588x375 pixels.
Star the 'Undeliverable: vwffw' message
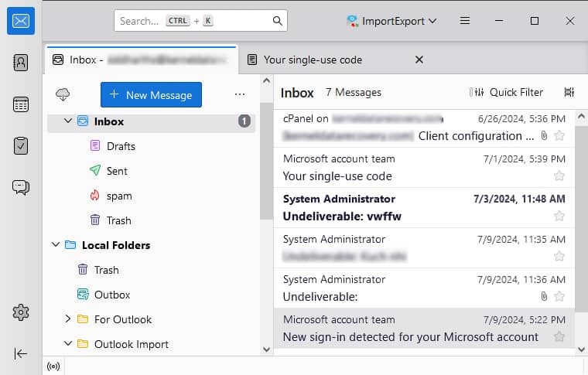(559, 216)
